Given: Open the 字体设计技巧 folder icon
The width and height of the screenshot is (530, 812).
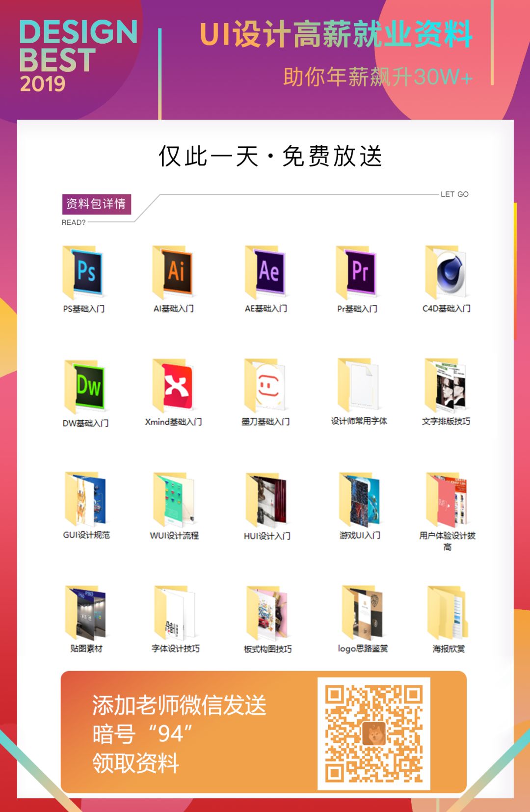Looking at the screenshot, I should pyautogui.click(x=175, y=612).
